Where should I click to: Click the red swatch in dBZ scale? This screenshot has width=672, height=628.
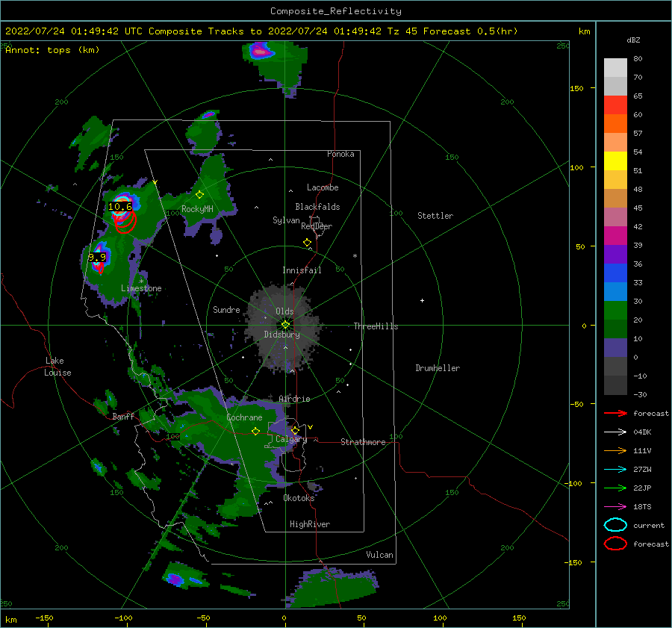[615, 105]
